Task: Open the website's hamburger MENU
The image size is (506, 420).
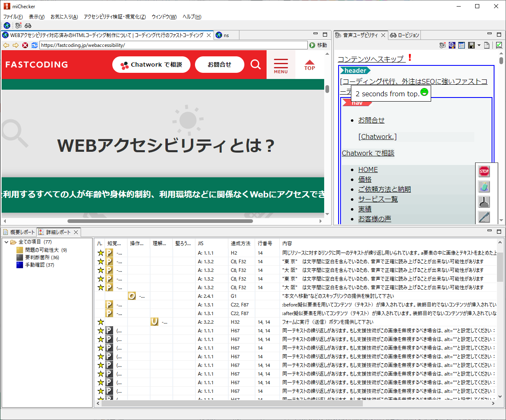Action: click(281, 65)
